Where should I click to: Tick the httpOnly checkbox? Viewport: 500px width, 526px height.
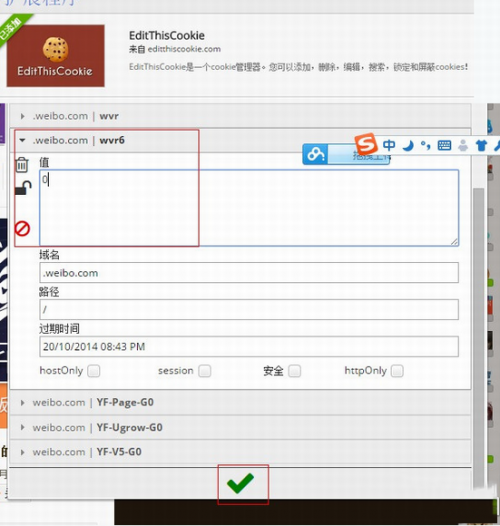tap(397, 371)
